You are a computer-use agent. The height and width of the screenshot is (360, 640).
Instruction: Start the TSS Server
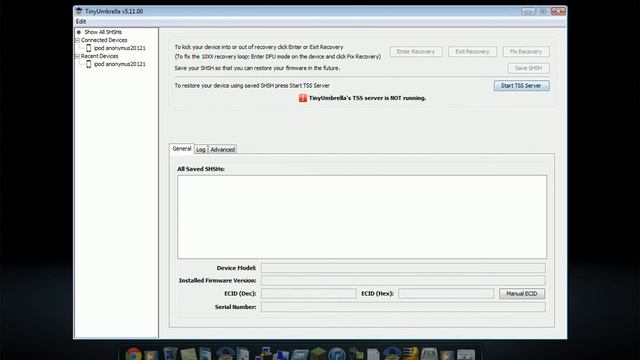tap(521, 86)
